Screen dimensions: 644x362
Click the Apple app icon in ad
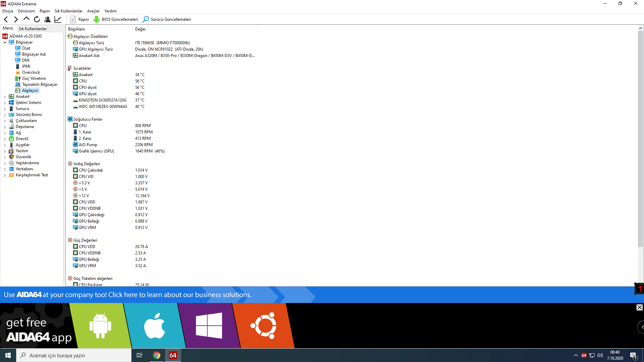click(155, 326)
